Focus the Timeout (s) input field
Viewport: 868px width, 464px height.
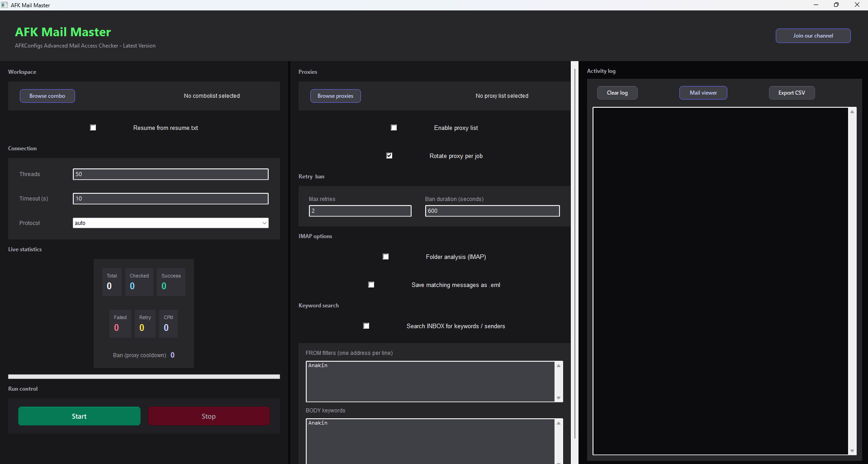[171, 199]
